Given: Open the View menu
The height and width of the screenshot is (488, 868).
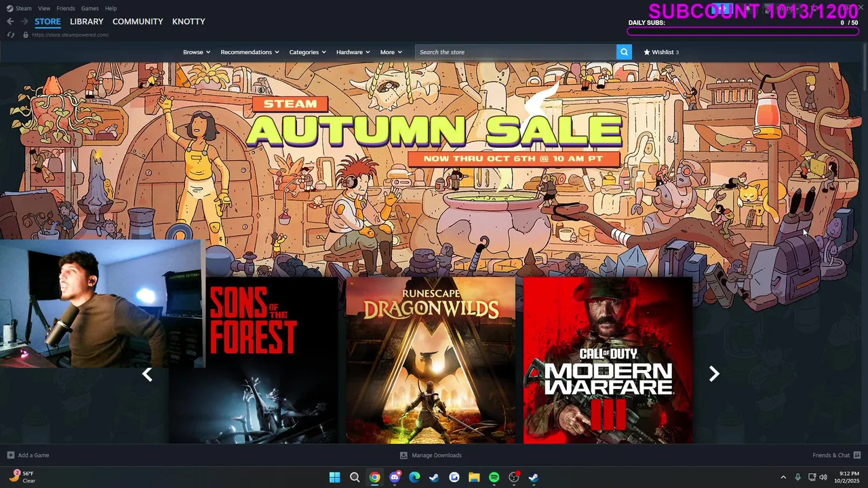Looking at the screenshot, I should 44,8.
